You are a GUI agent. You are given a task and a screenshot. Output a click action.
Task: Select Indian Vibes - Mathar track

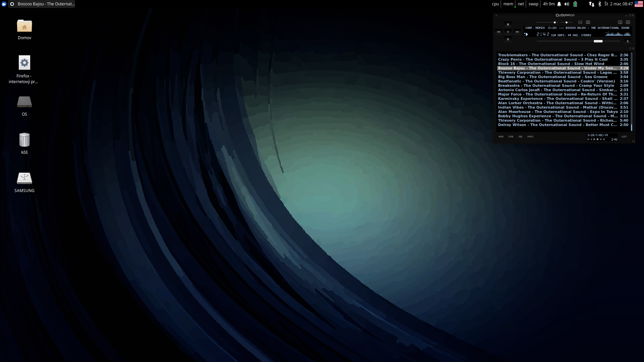click(x=563, y=107)
